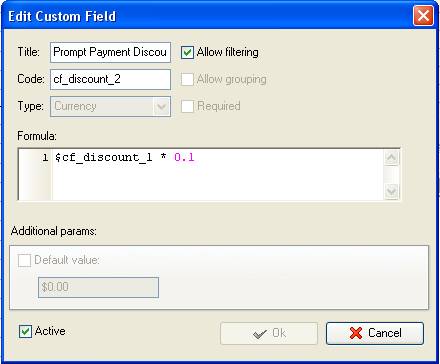Toggle the Required checkbox
Screen dimensions: 440x364
pos(187,106)
